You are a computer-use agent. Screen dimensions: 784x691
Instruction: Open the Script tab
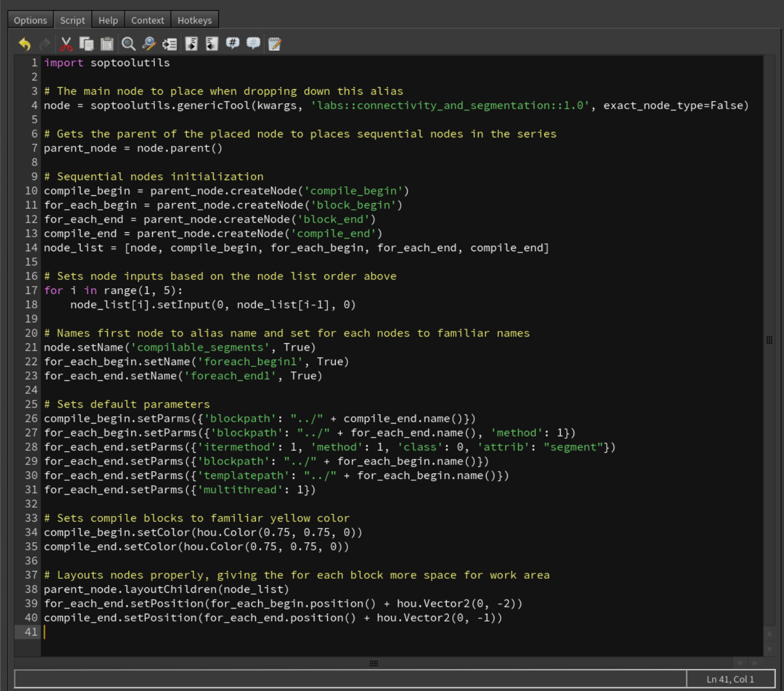(72, 20)
